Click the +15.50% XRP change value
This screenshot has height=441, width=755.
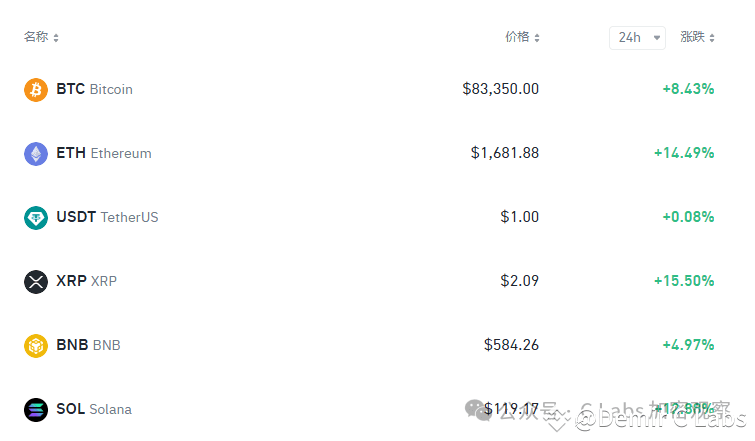[684, 281]
